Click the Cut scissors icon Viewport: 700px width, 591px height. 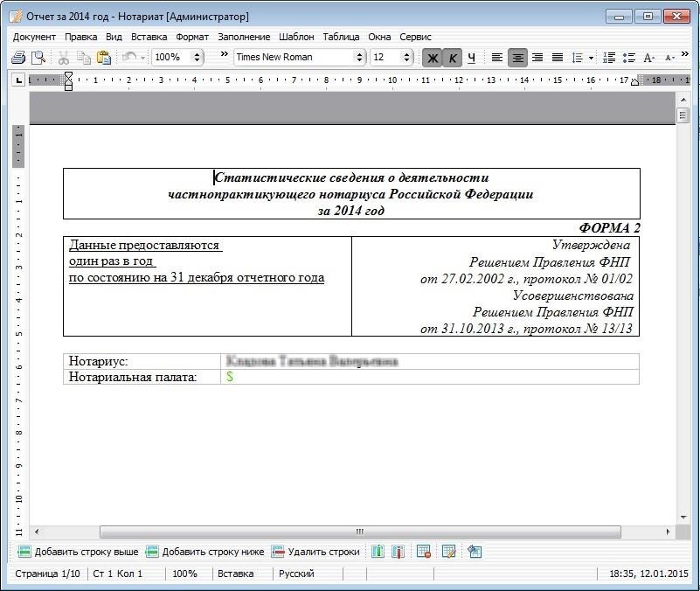[x=64, y=57]
